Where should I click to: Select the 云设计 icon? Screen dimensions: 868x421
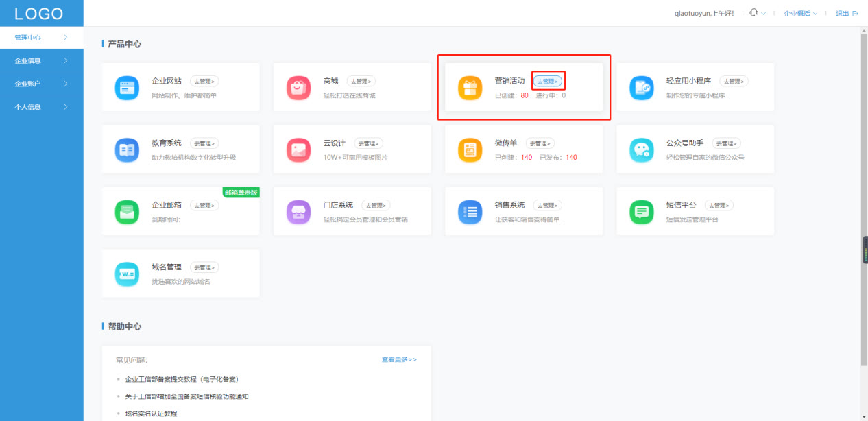click(x=298, y=149)
